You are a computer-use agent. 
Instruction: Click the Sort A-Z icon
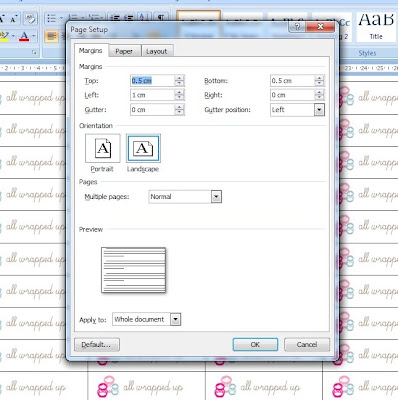[144, 18]
